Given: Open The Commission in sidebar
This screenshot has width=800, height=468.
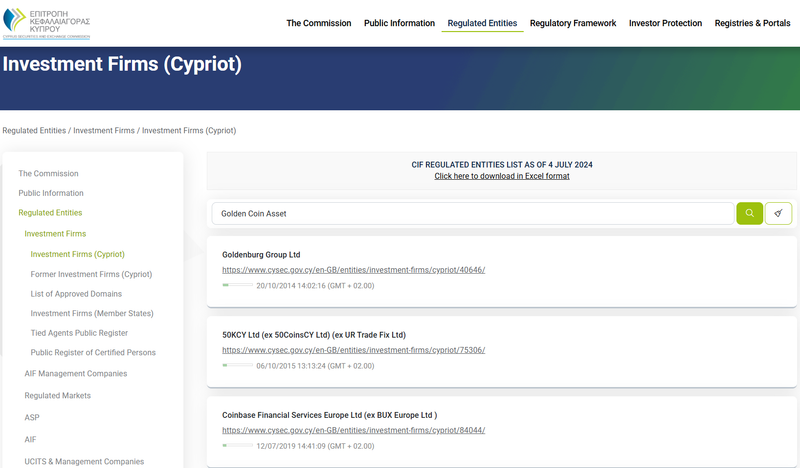Looking at the screenshot, I should pyautogui.click(x=48, y=174).
